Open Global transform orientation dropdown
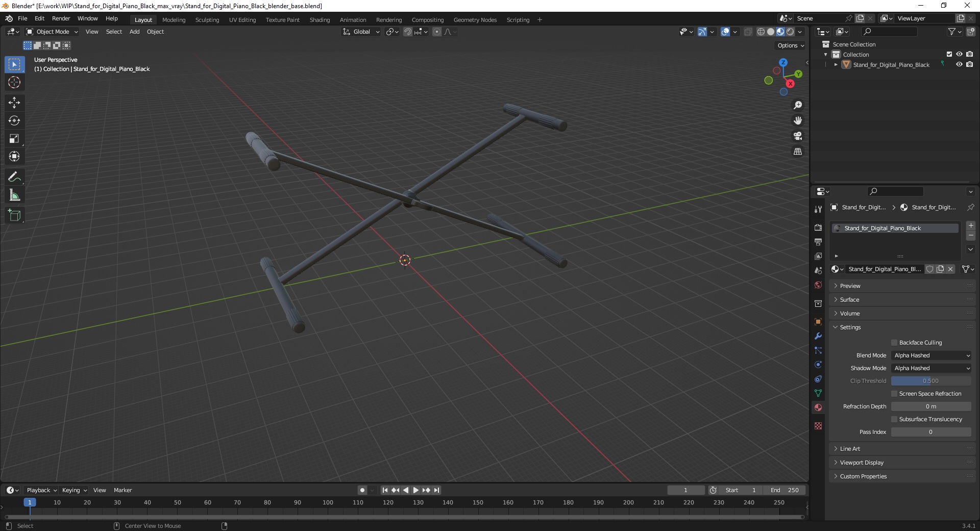 tap(361, 32)
